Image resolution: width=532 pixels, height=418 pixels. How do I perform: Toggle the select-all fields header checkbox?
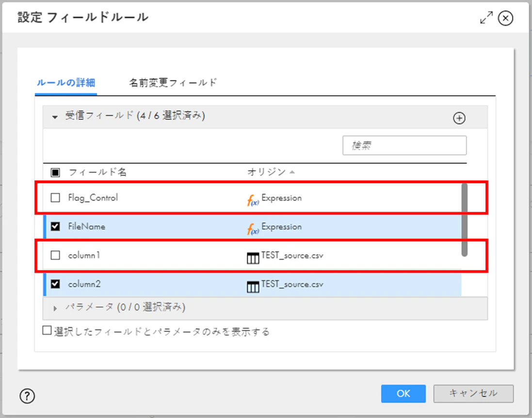tap(55, 172)
